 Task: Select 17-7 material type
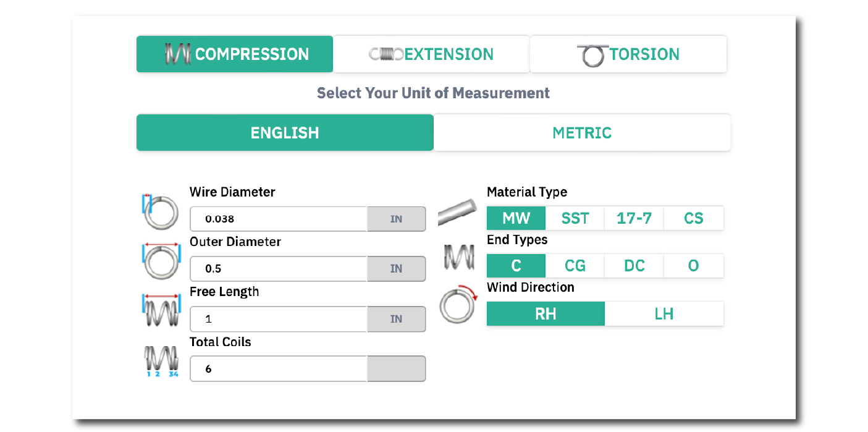pyautogui.click(x=634, y=218)
